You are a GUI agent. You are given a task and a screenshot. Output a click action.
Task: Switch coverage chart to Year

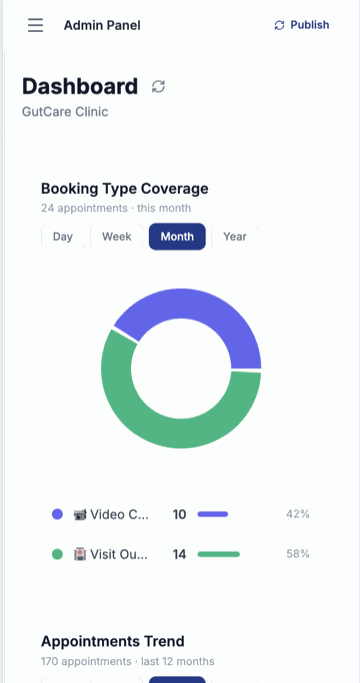(x=235, y=237)
